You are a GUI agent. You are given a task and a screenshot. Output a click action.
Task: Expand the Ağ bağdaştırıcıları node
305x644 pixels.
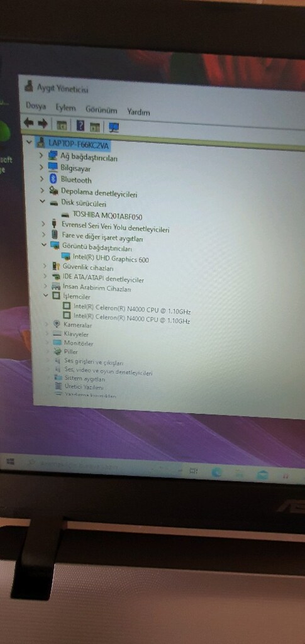tap(41, 155)
